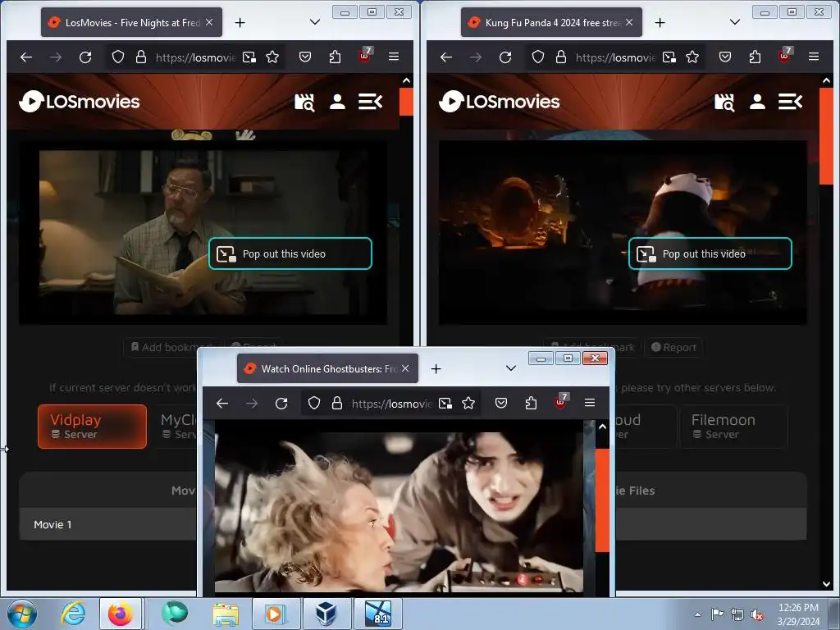This screenshot has width=840, height=630.
Task: Bookmark page star in Ghostbusters window
Action: point(468,403)
